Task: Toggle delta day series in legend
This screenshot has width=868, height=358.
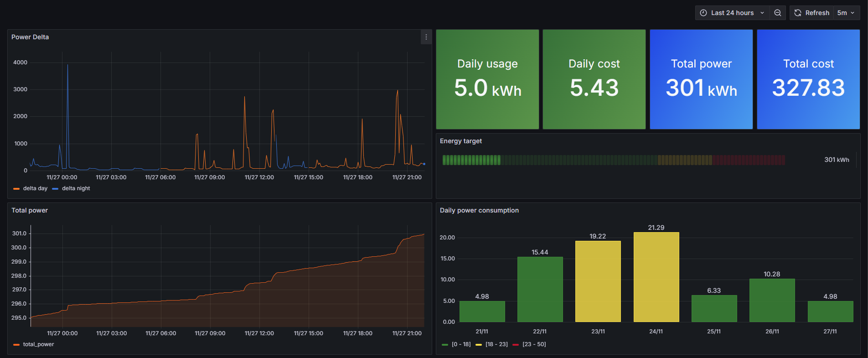Action: point(35,188)
